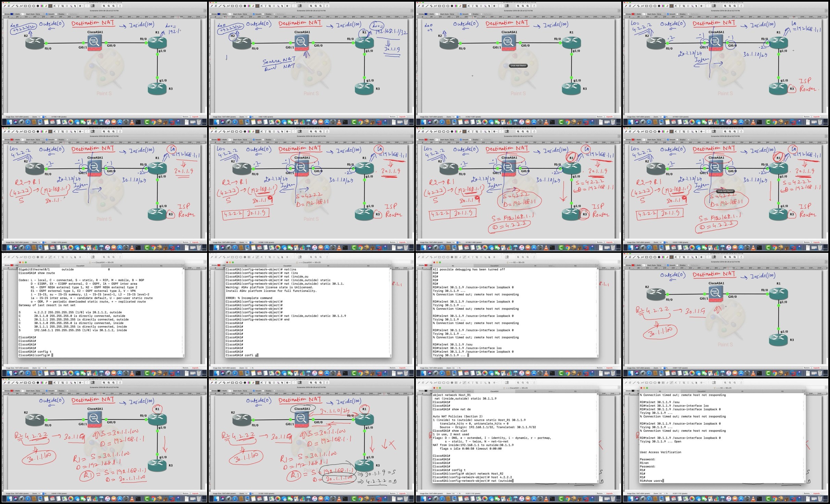Screen dimensions: 830x504
Task: Open the Zoom percent dropdown in top-left frame
Action: pyautogui.click(x=43, y=117)
